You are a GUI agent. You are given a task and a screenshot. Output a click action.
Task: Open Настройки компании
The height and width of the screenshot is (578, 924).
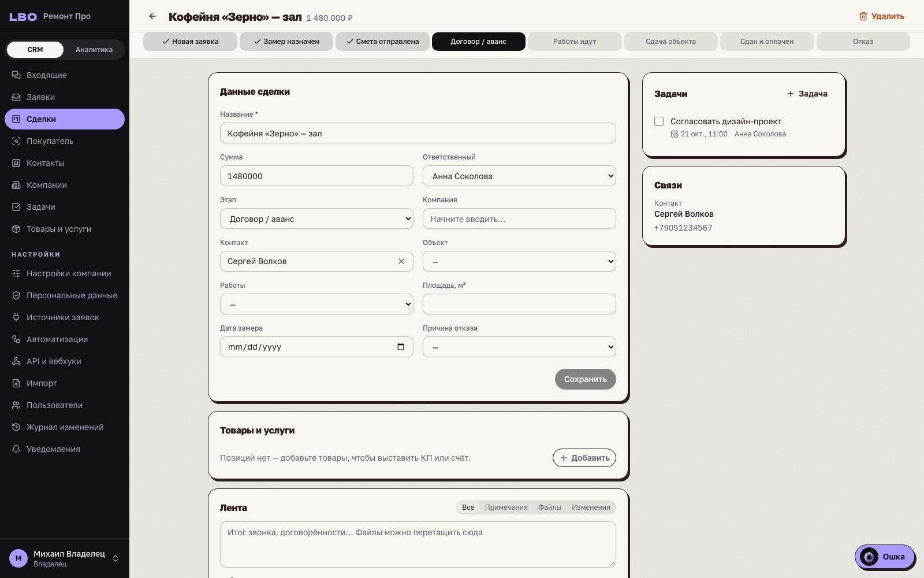(65, 273)
